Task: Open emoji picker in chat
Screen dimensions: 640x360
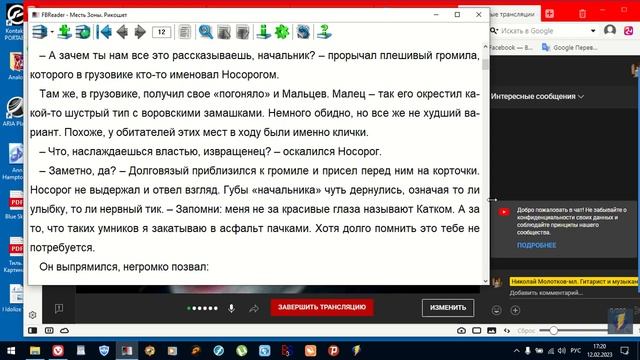Action: click(x=496, y=310)
